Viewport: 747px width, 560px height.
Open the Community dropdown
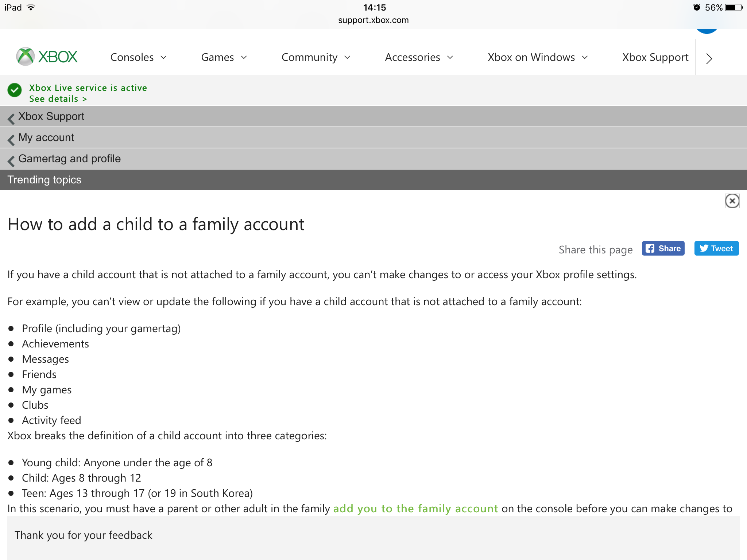(x=316, y=57)
